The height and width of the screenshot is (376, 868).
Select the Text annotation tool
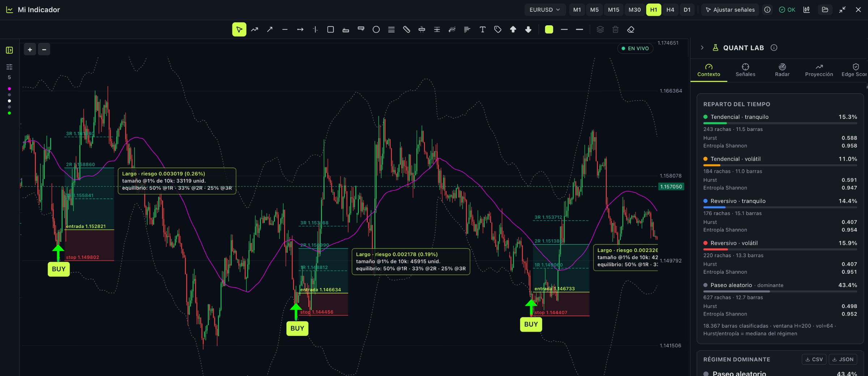pyautogui.click(x=482, y=30)
